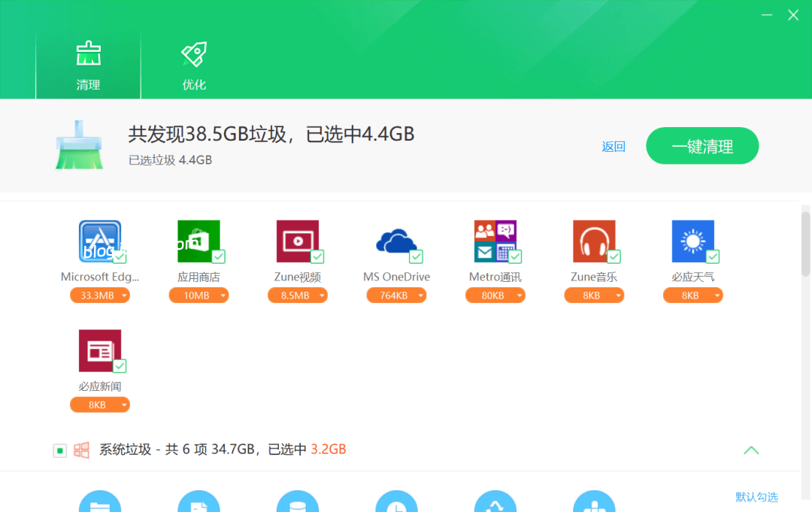The image size is (812, 512).
Task: Click the 默认勾选 option at bottom right
Action: (x=758, y=497)
